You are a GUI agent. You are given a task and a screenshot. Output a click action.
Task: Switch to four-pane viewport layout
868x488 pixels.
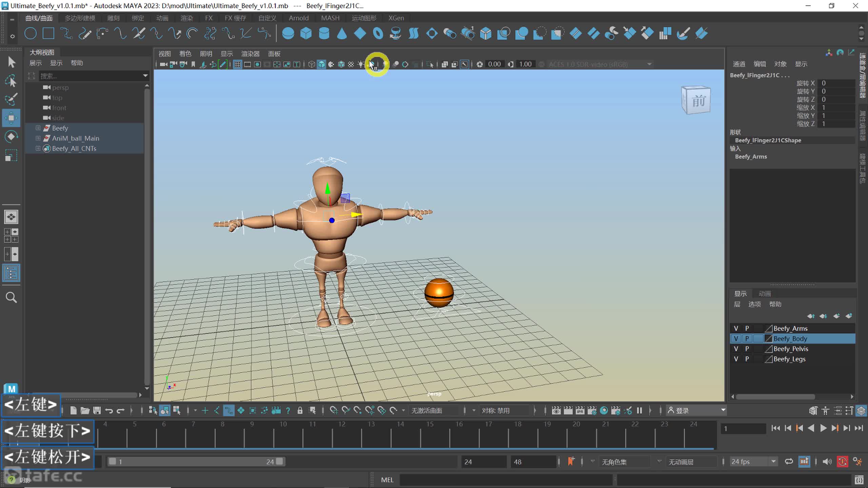click(x=11, y=236)
